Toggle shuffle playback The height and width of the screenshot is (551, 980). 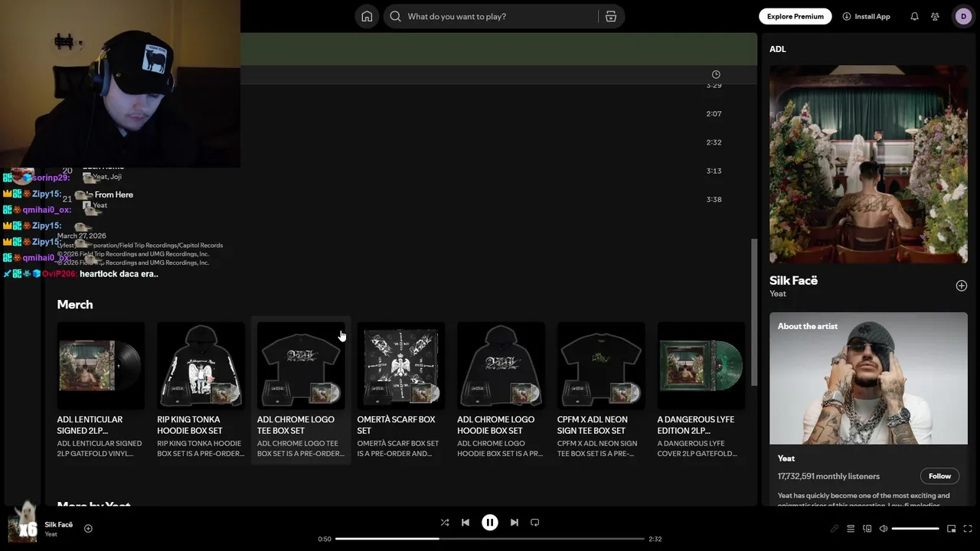(x=445, y=523)
